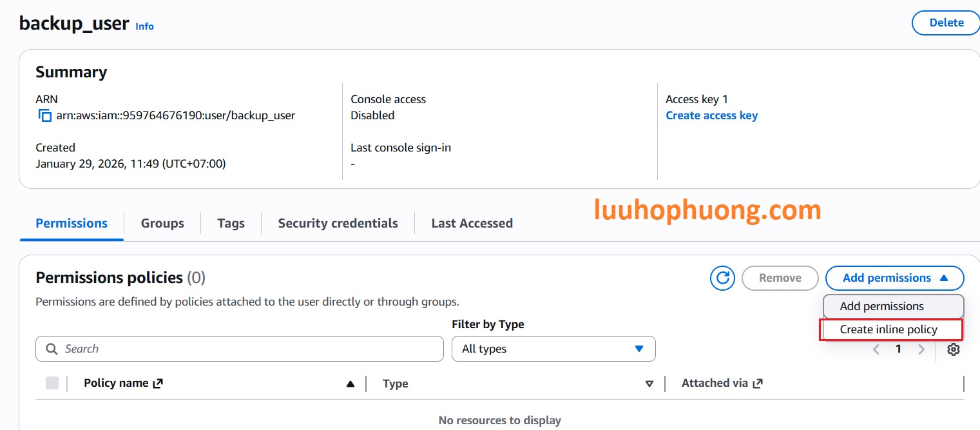Refresh the permissions policies list
This screenshot has height=430, width=980.
pyautogui.click(x=722, y=278)
